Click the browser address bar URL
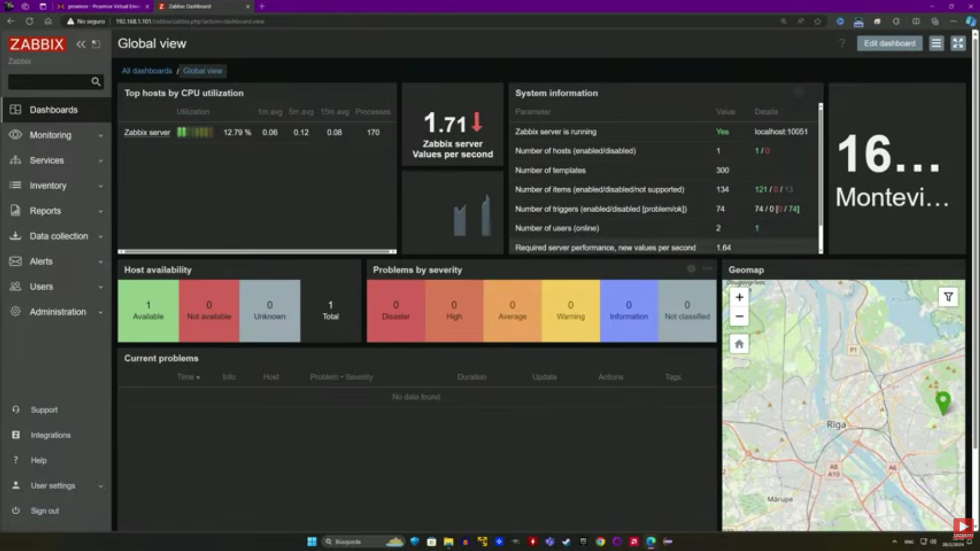The width and height of the screenshot is (980, 551). pyautogui.click(x=190, y=21)
